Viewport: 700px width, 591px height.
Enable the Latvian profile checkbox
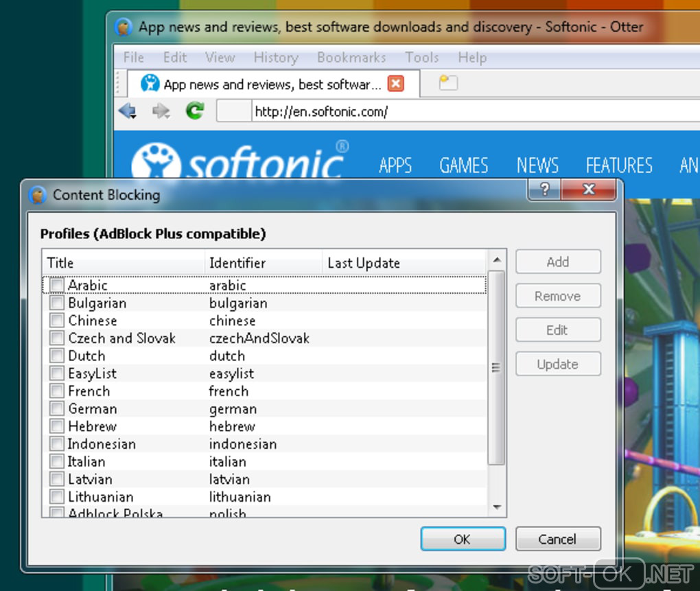pos(57,478)
